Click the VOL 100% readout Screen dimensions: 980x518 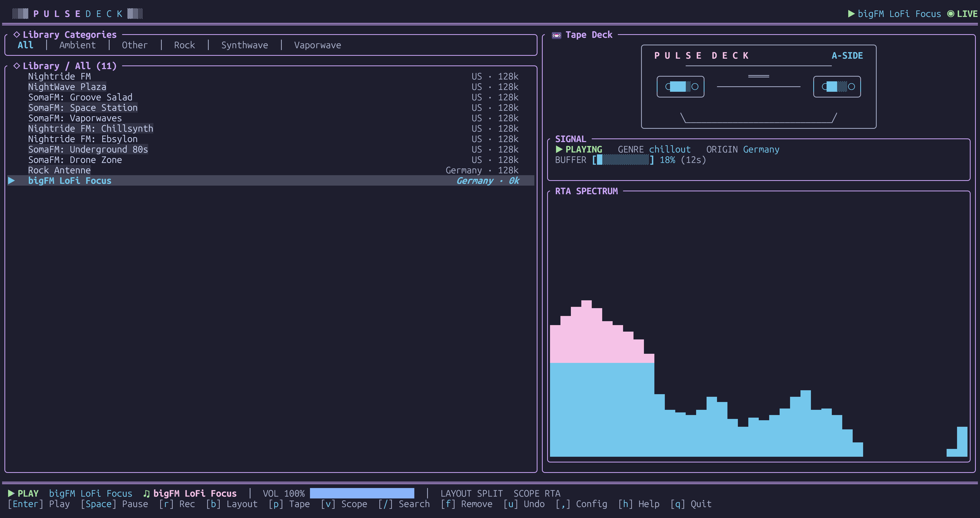click(x=284, y=493)
